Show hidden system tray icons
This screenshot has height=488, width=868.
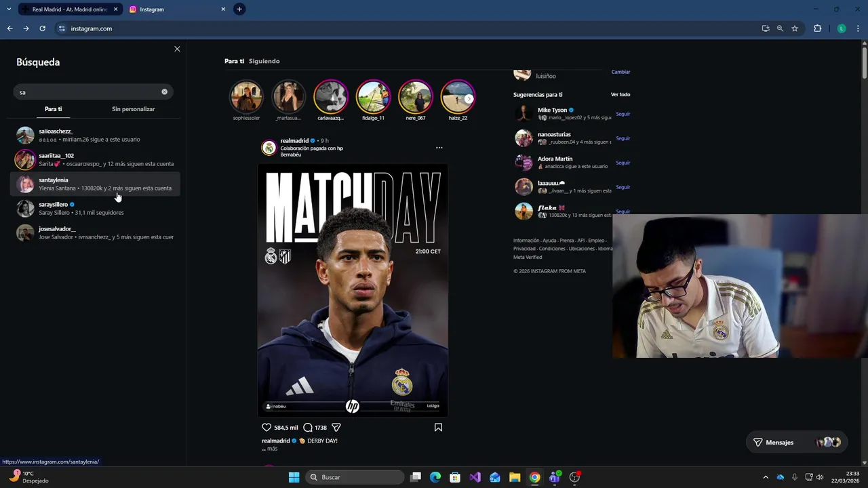pos(766,477)
